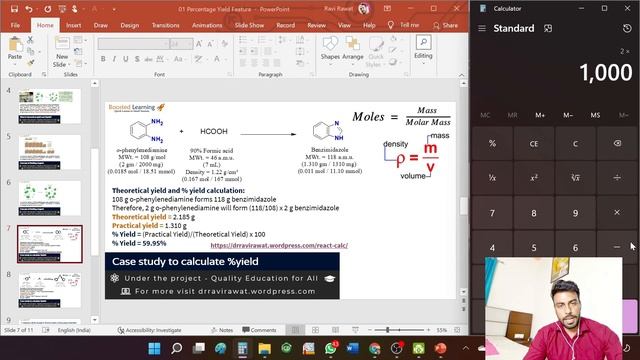640x360 pixels.
Task: Click the x squared key in Calculator
Action: click(534, 178)
